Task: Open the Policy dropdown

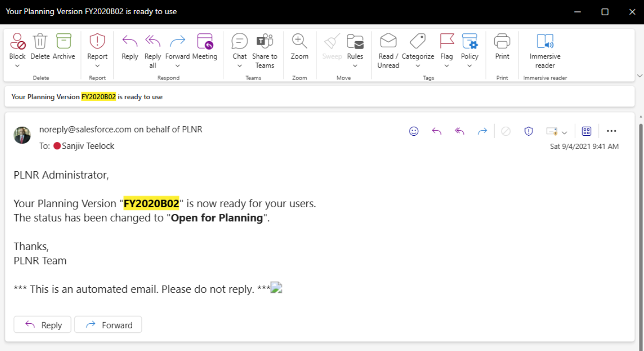Action: [469, 66]
